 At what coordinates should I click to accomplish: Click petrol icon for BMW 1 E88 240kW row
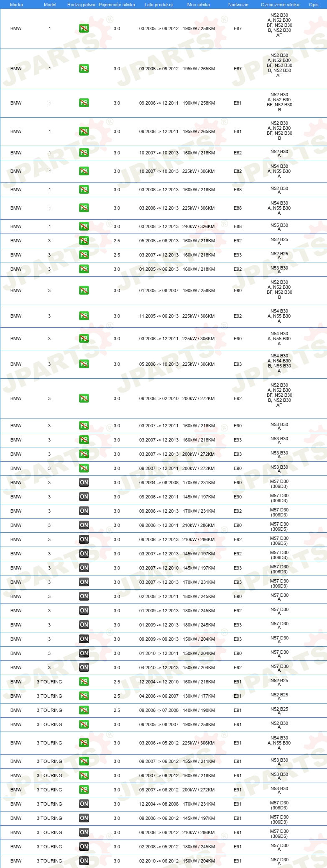(x=84, y=226)
